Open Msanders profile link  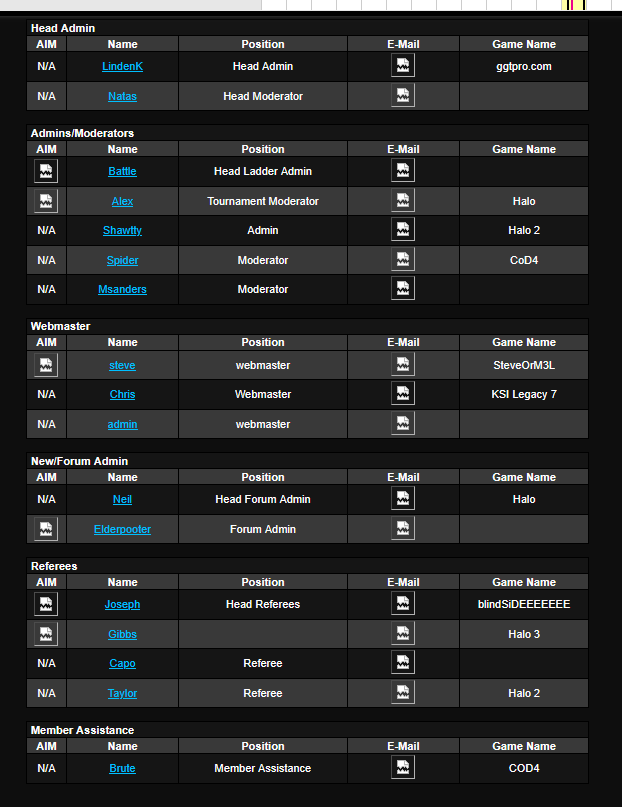tap(122, 290)
